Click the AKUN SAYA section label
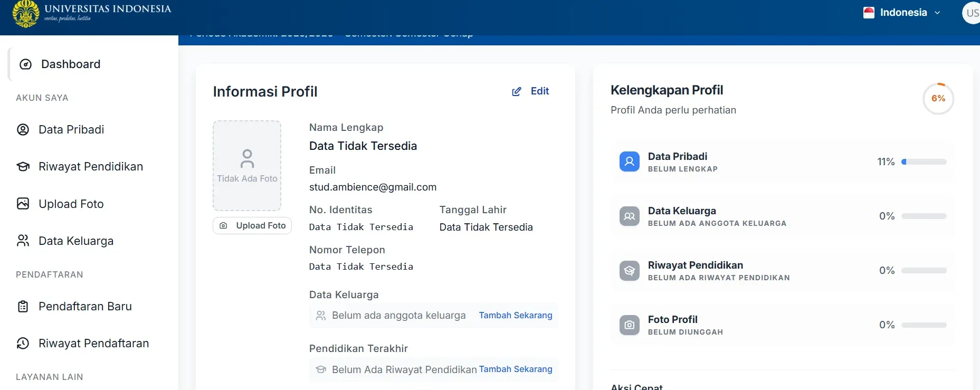The width and height of the screenshot is (980, 390). pyautogui.click(x=42, y=98)
